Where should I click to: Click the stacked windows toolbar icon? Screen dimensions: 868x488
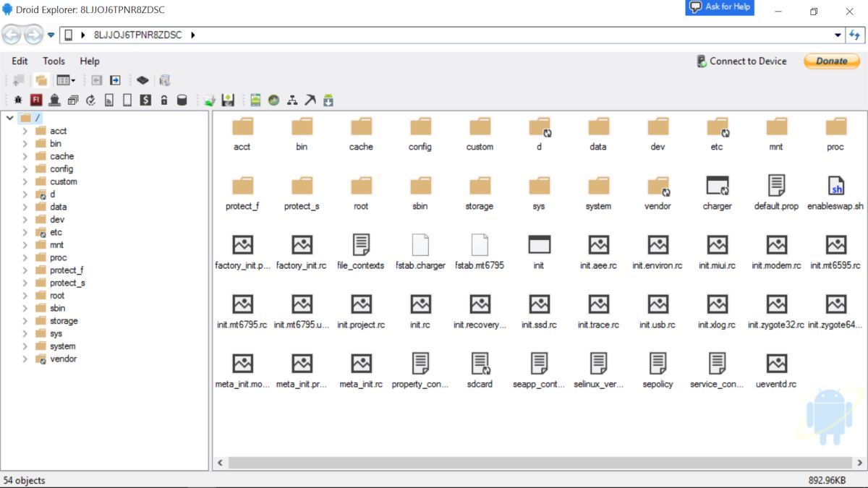tap(73, 100)
